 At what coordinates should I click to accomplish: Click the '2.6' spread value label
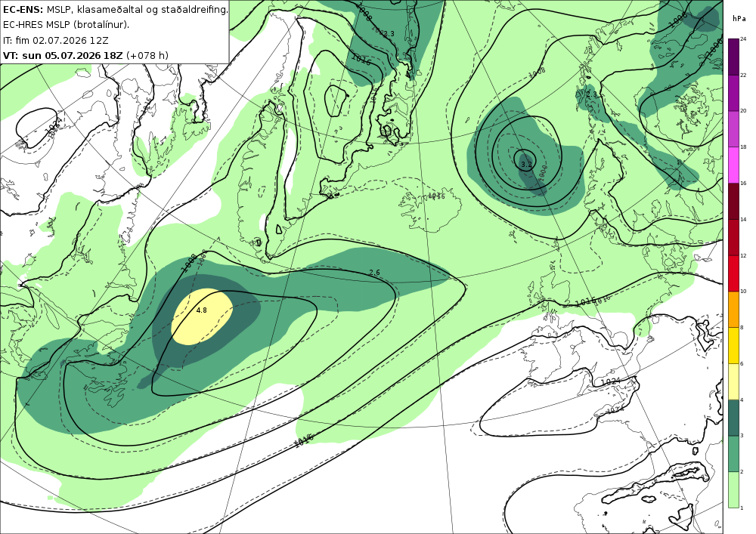pyautogui.click(x=374, y=273)
